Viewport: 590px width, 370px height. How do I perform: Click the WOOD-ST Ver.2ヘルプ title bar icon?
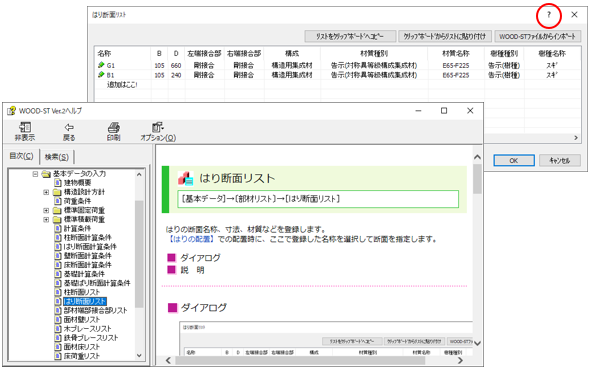pos(12,111)
